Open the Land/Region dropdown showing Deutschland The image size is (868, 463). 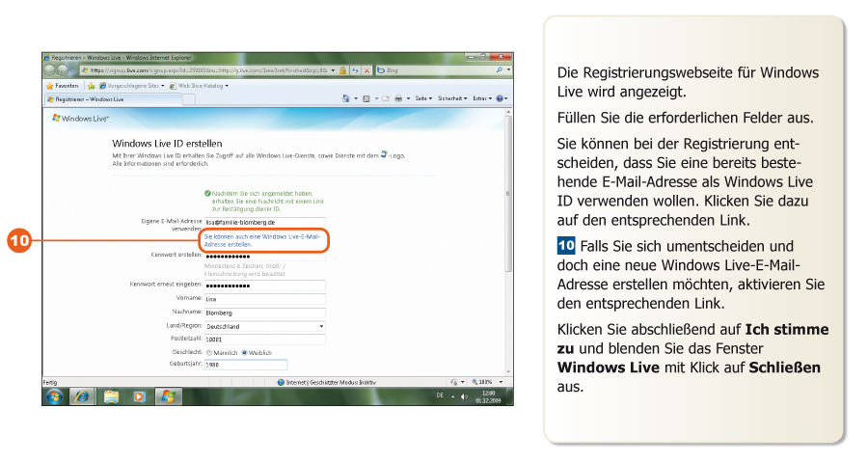[x=264, y=326]
